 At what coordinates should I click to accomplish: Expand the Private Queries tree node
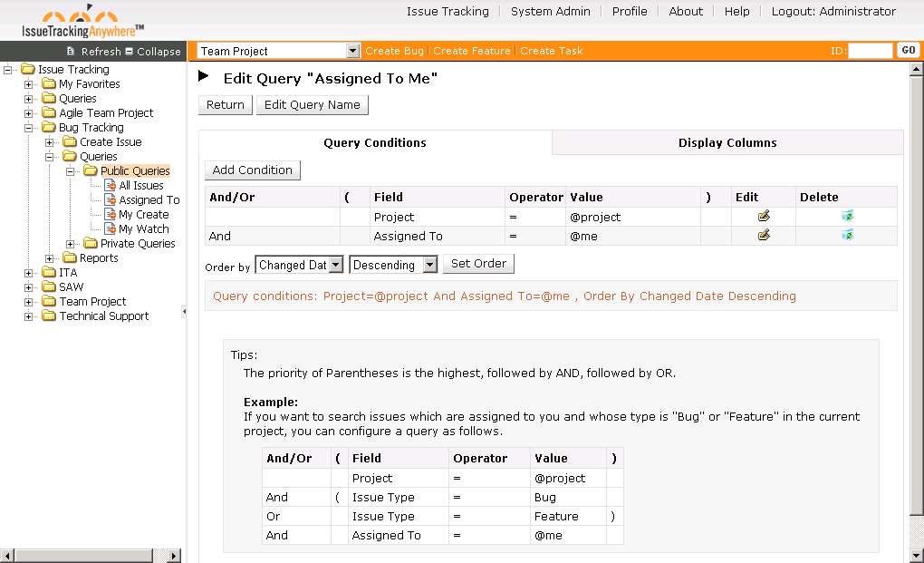coord(71,244)
